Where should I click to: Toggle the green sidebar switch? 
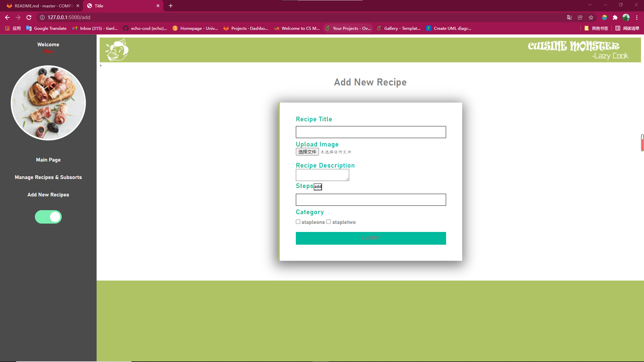point(48,217)
